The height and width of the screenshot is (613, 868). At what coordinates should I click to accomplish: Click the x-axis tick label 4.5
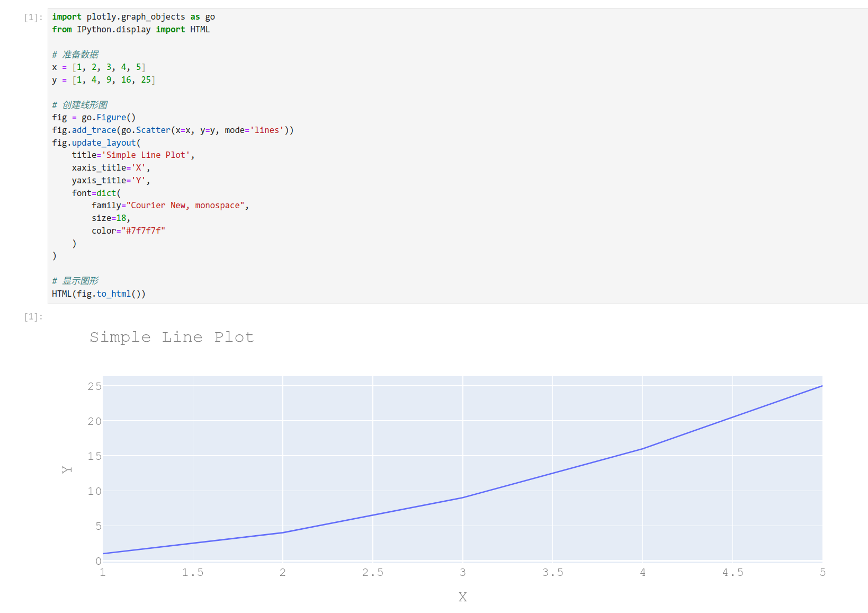point(733,572)
